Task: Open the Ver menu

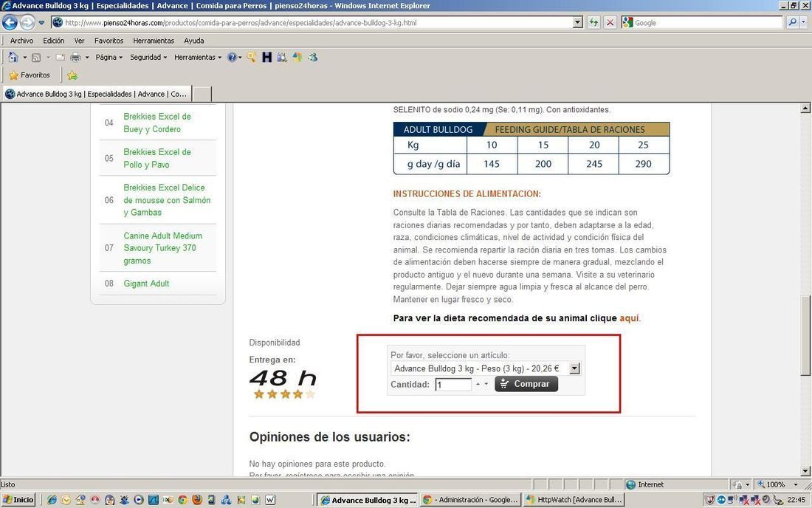Action: tap(79, 41)
